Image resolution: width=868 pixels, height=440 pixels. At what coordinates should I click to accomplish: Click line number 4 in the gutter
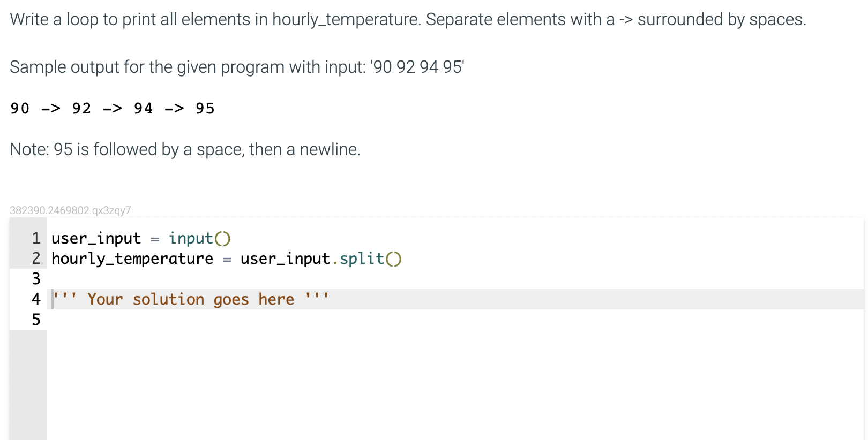tap(36, 299)
